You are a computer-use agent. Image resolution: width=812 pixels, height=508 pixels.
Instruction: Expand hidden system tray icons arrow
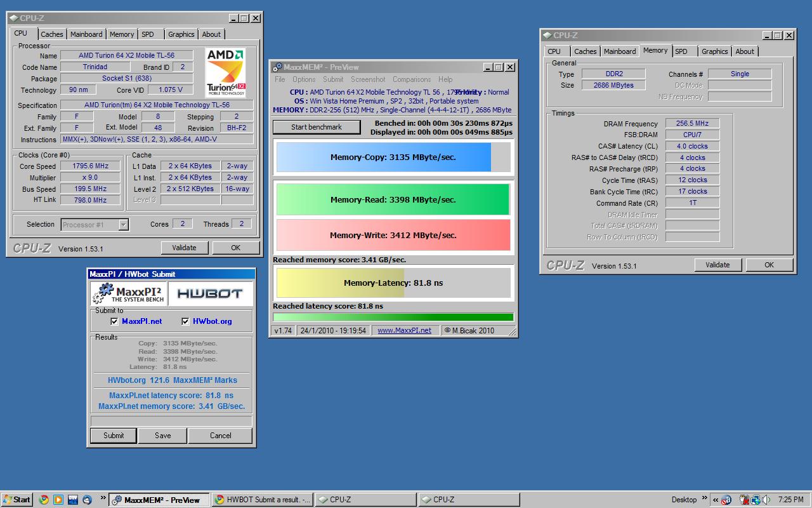point(716,500)
